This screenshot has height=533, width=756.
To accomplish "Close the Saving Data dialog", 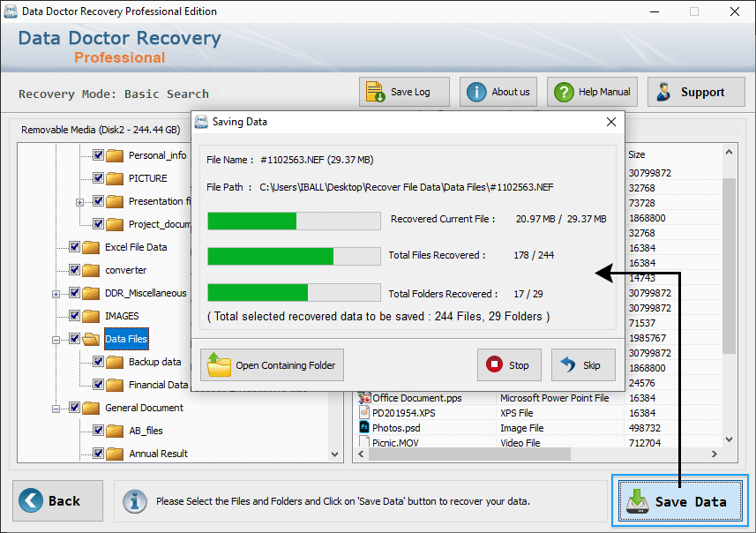I will [x=610, y=122].
